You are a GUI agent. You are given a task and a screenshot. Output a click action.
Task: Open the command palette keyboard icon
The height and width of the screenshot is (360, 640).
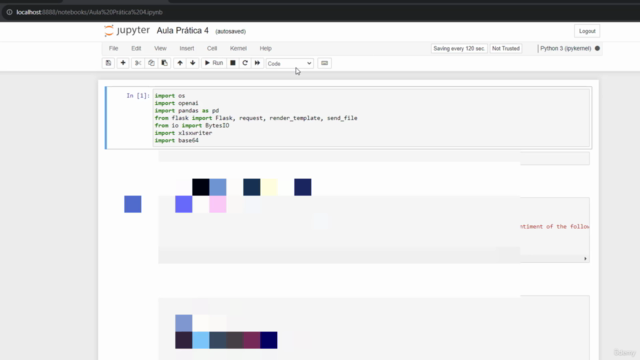click(x=324, y=63)
